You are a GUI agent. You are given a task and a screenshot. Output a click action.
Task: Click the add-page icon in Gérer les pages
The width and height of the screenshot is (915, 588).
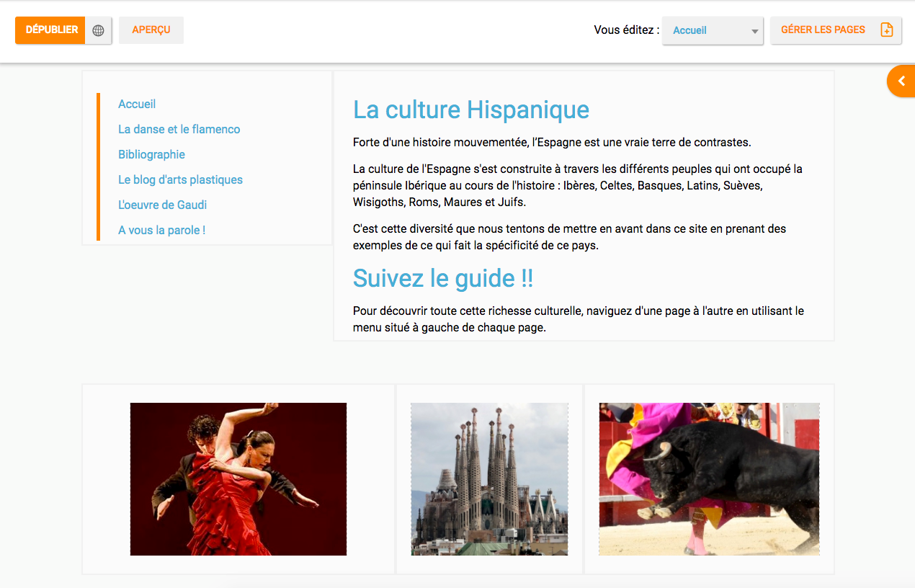point(887,30)
